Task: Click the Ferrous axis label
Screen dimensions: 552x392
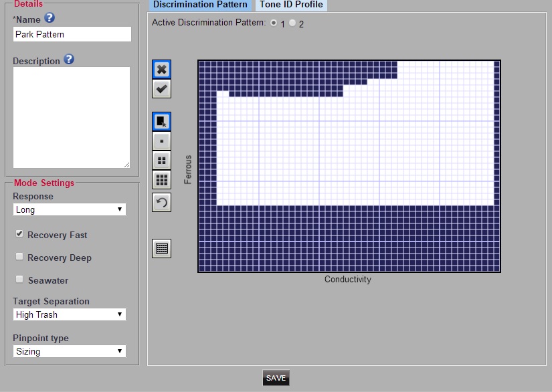Action: 188,170
